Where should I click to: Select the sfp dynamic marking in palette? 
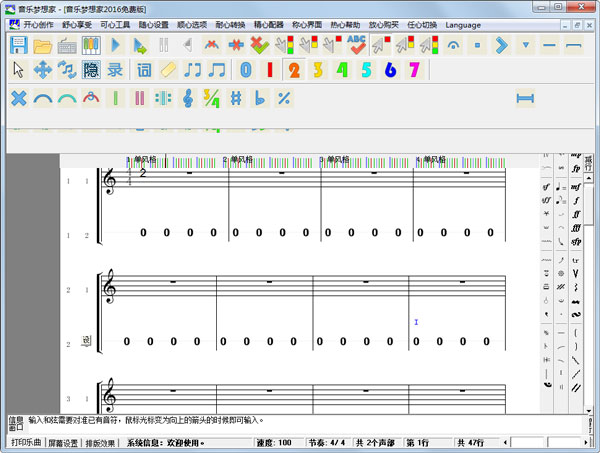[576, 241]
